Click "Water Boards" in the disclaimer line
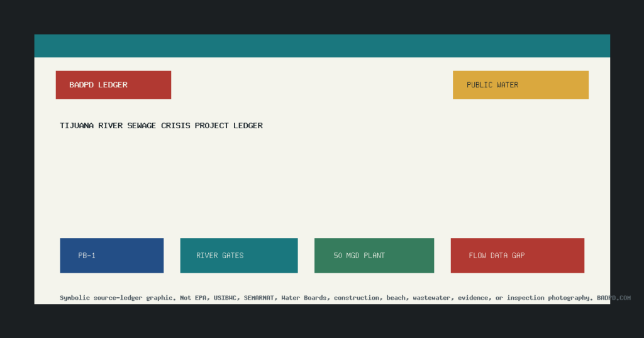Screen dimensions: 644x338 [304, 298]
